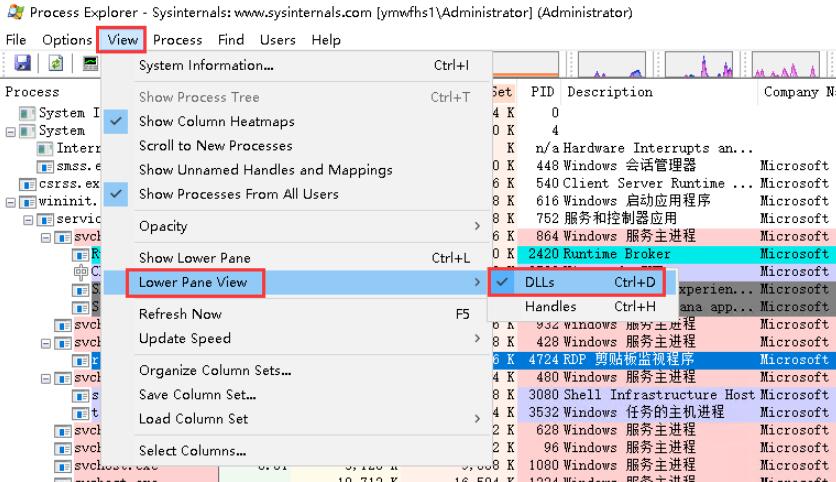
Task: Open the Update Speed submenu
Action: pyautogui.click(x=296, y=339)
